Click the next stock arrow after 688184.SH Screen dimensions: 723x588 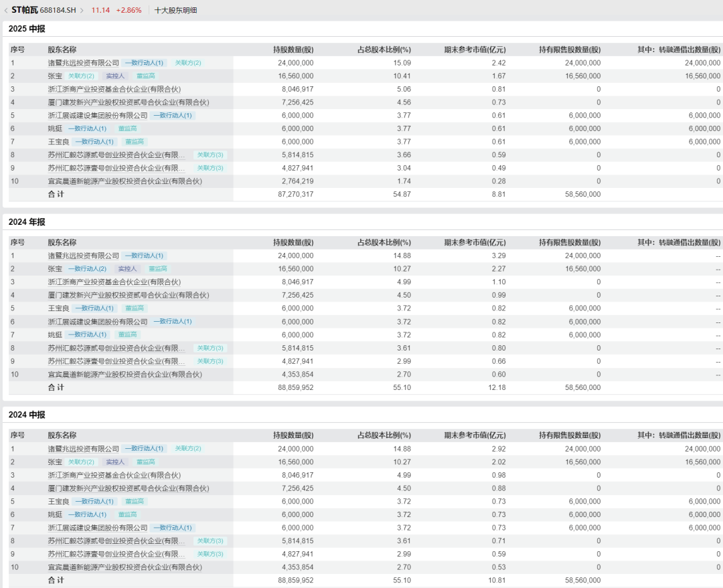(82, 10)
